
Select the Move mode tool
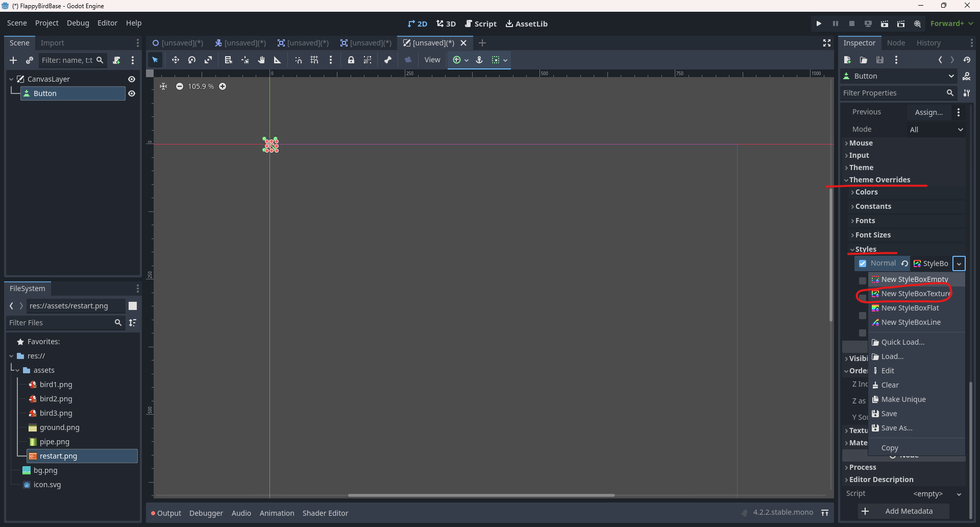coord(175,60)
